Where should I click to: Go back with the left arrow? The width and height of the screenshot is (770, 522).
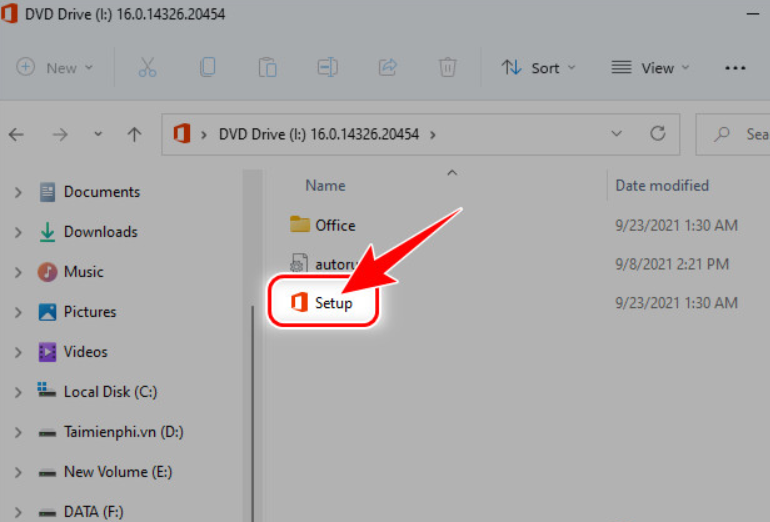[16, 134]
